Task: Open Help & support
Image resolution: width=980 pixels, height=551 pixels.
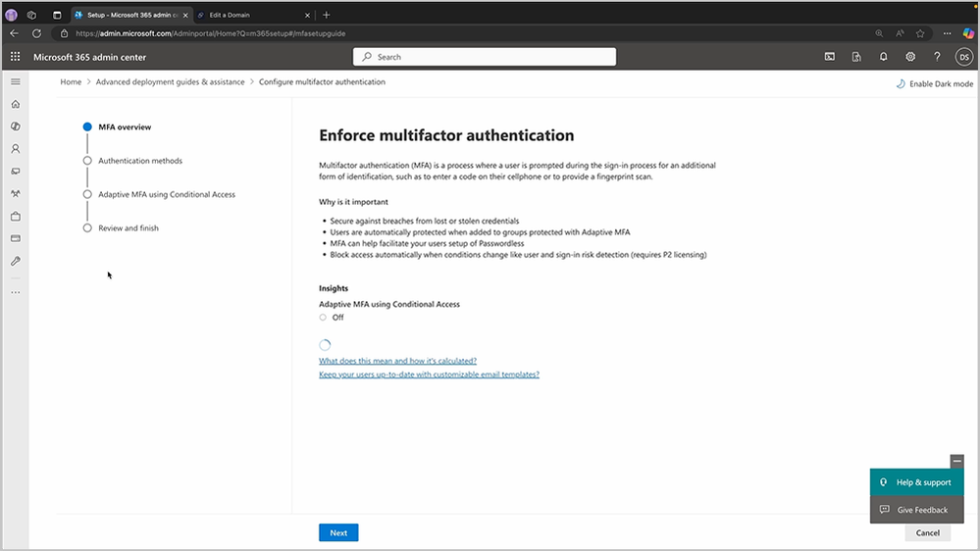Action: (916, 482)
